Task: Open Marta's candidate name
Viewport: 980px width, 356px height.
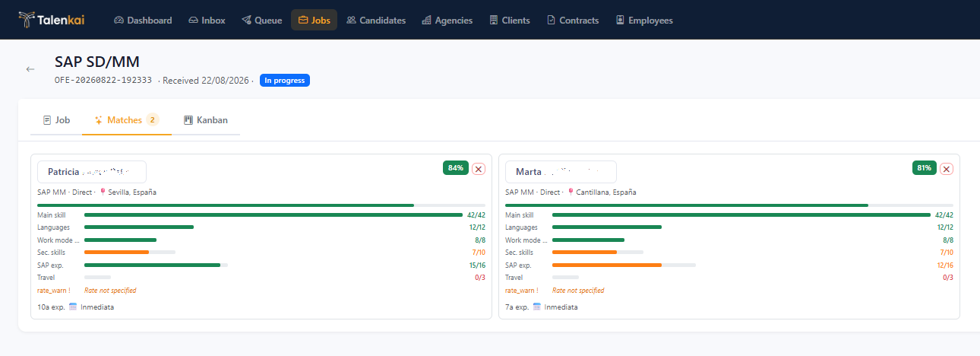Action: (561, 171)
